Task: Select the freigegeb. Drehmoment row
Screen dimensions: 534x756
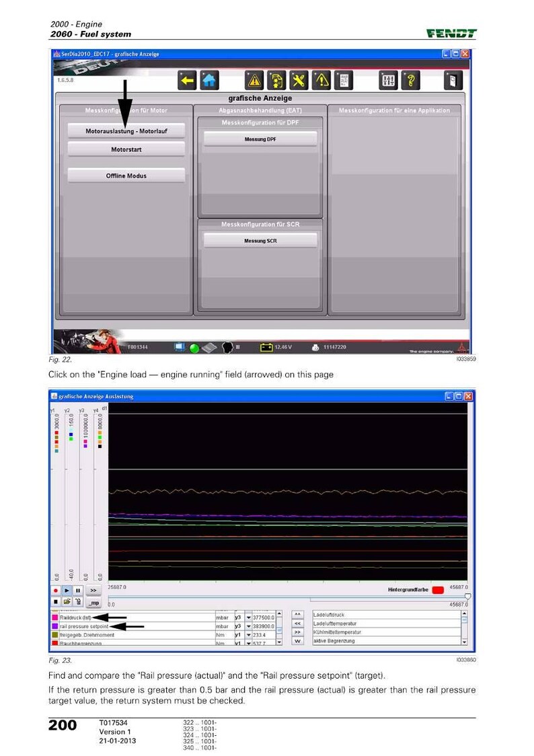Action: 163,634
